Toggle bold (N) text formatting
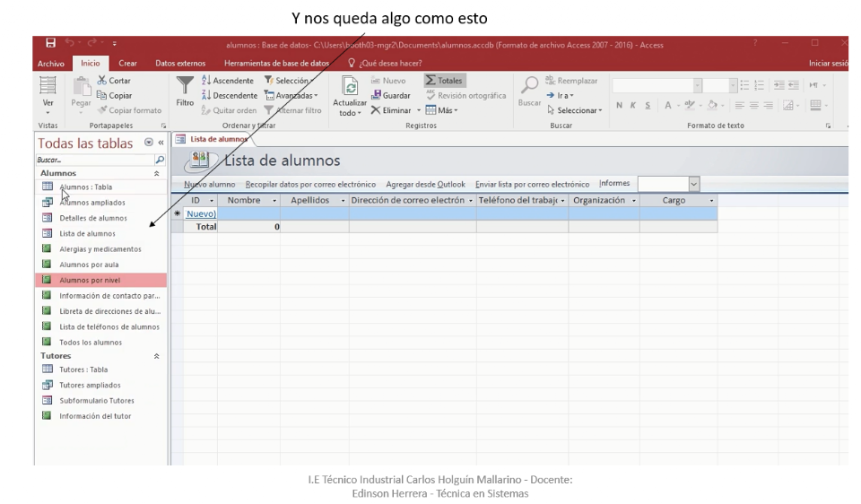The height and width of the screenshot is (504, 861). tap(620, 105)
